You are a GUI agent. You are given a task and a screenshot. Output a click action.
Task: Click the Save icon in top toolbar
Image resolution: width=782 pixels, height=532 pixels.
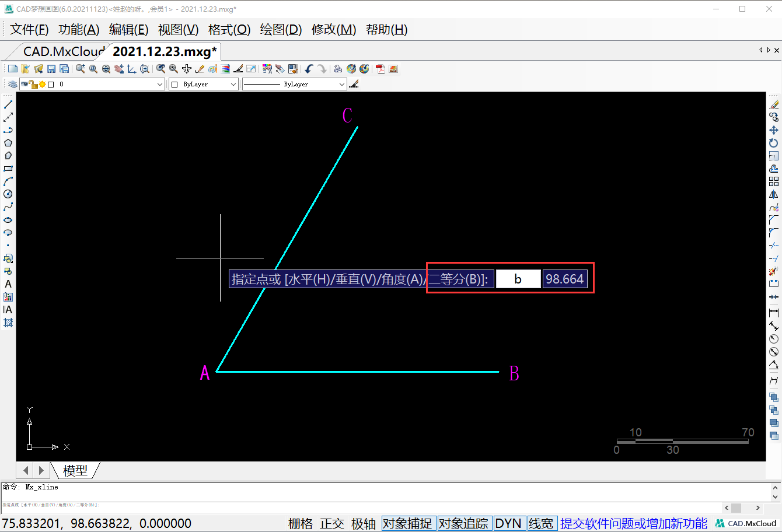(x=51, y=69)
